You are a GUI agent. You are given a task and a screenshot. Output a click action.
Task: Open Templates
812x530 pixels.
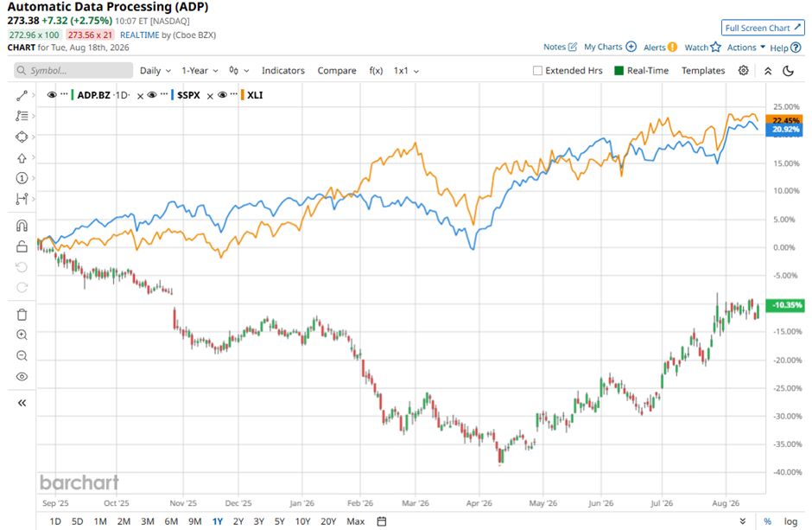coord(703,70)
